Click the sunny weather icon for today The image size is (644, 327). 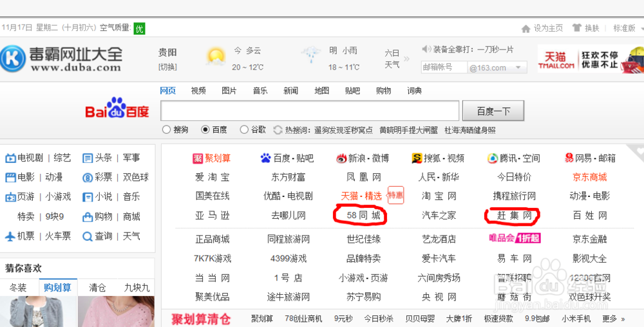(216, 57)
